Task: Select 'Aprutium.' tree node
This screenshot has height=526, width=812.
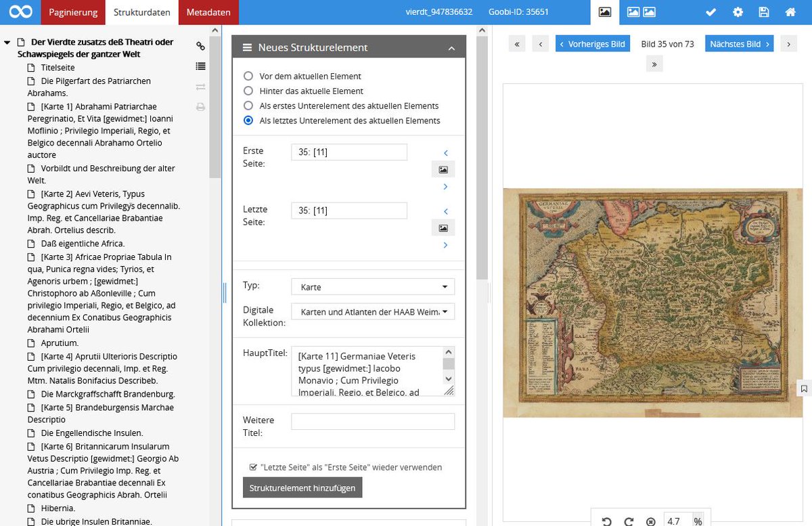Action: point(60,343)
